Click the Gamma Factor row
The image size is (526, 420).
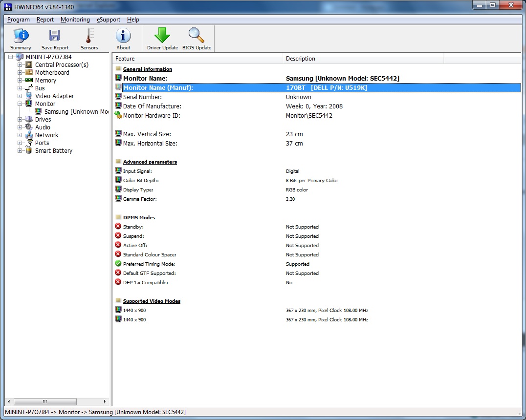pyautogui.click(x=317, y=199)
